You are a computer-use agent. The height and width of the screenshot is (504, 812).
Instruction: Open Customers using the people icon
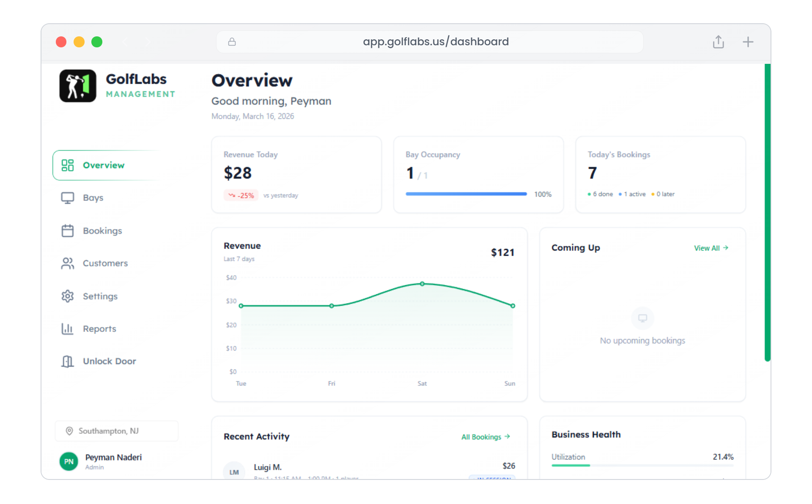pyautogui.click(x=67, y=263)
